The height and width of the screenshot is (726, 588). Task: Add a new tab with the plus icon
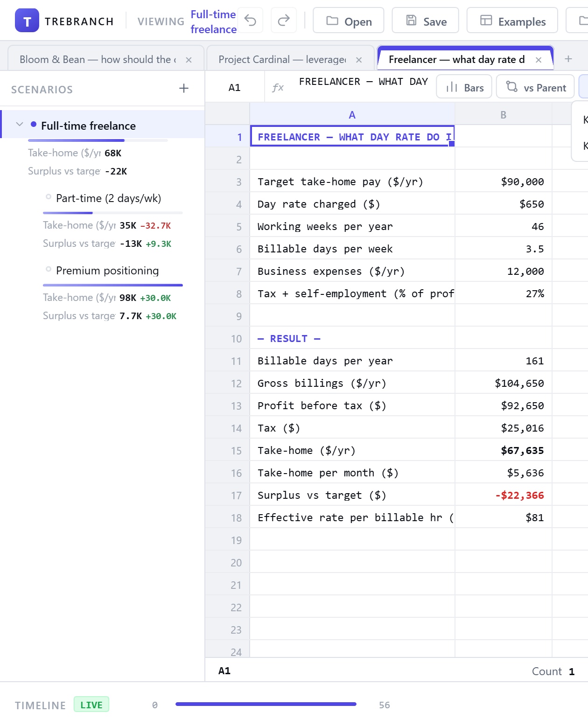tap(568, 59)
